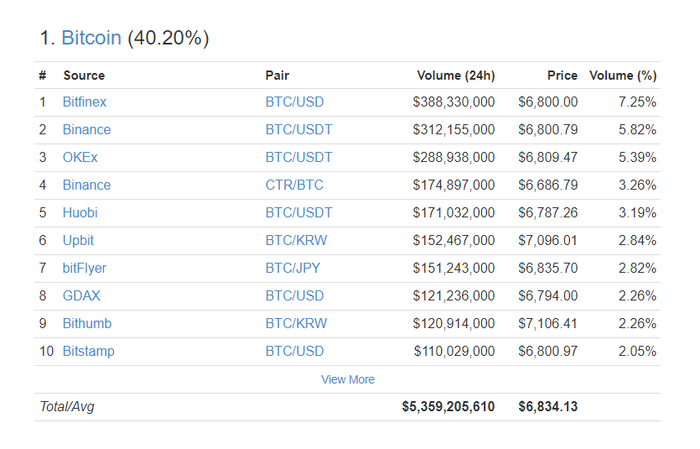Viewport: 700px width, 449px height.
Task: Open the Bitstamp exchange link
Action: pyautogui.click(x=88, y=351)
